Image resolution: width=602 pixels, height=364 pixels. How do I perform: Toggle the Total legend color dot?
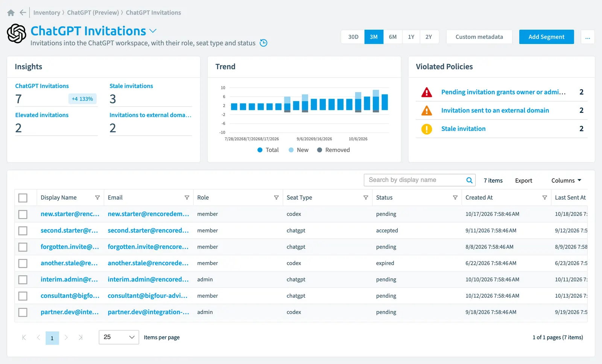coord(260,150)
